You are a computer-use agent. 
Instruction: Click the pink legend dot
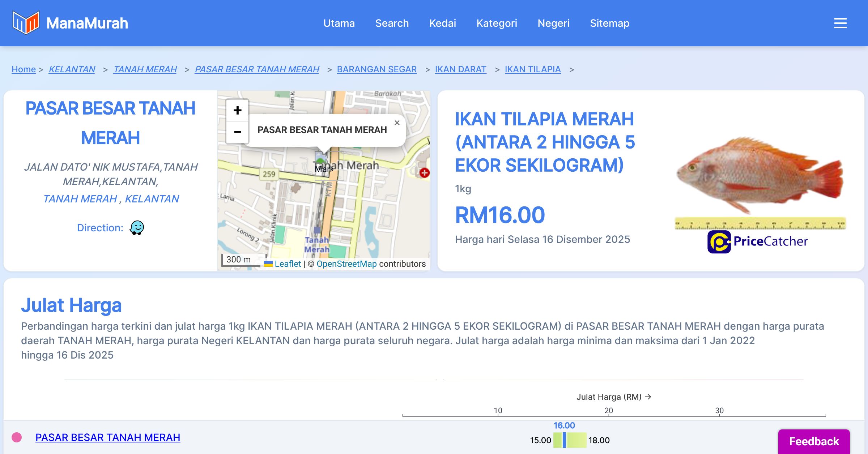tap(17, 437)
